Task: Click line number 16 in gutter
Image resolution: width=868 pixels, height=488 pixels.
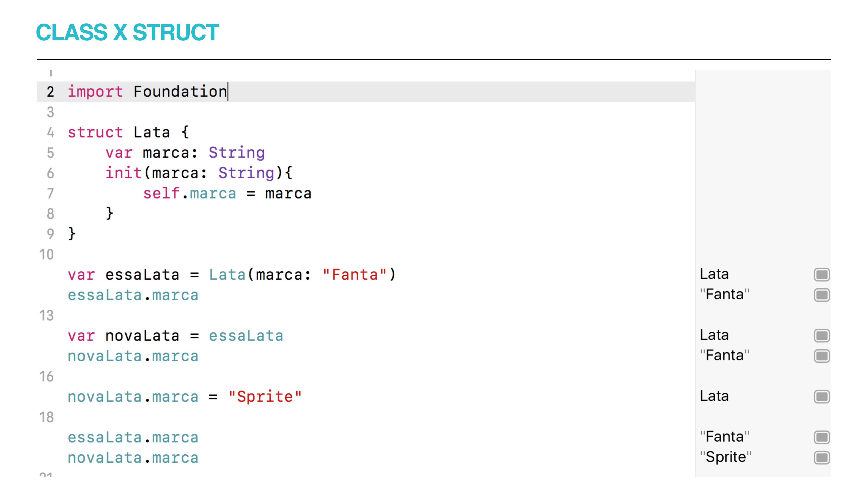Action: coord(46,376)
